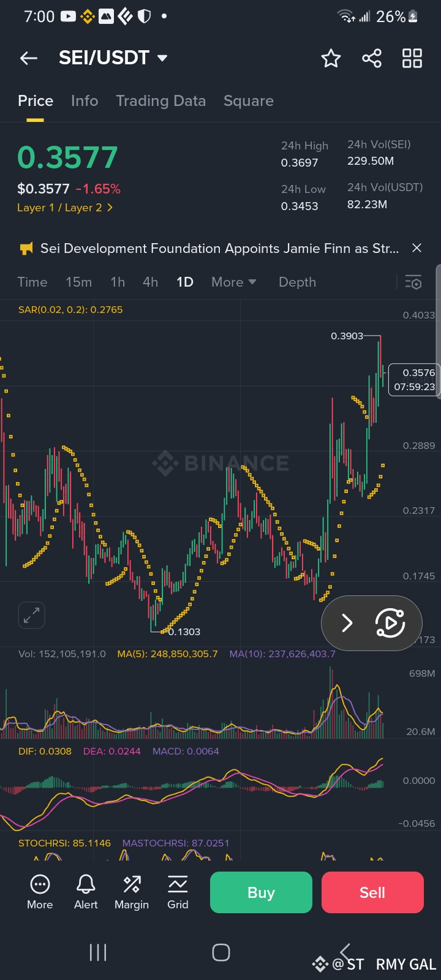Tap the right chevron in floating pill

pyautogui.click(x=347, y=624)
